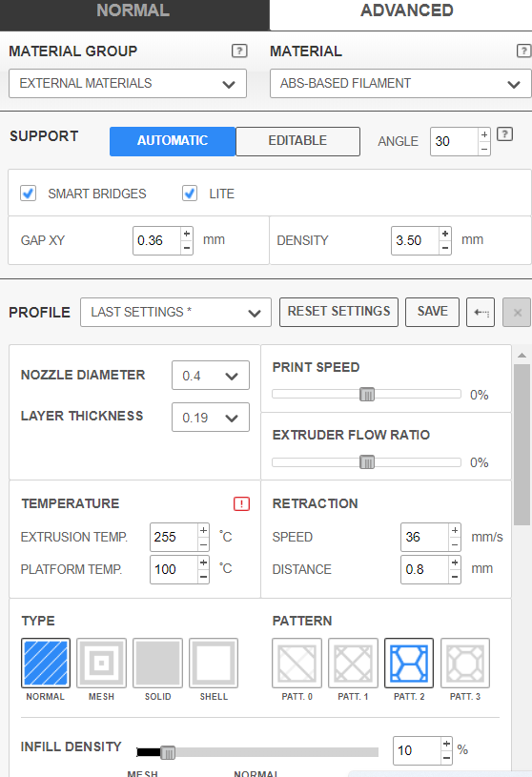Switch support mode to Editable
Viewport: 532px width, 777px height.
297,141
